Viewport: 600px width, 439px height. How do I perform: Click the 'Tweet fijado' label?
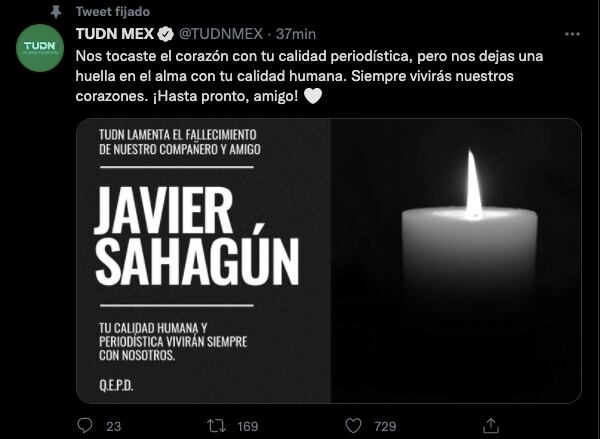(113, 11)
